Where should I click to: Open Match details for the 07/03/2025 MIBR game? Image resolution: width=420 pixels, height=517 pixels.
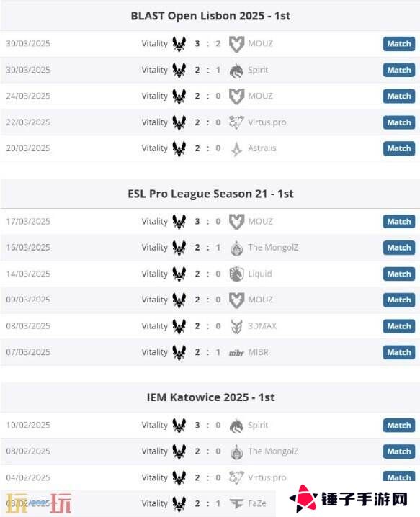click(x=399, y=353)
